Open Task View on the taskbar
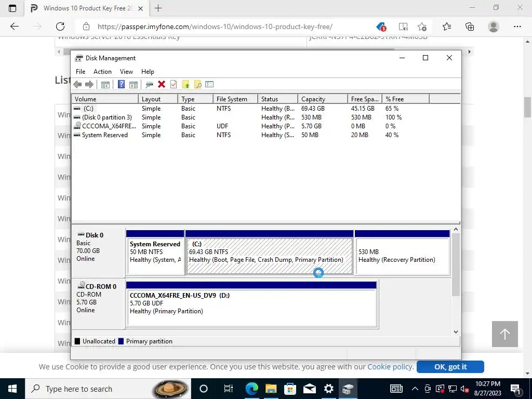This screenshot has width=532, height=399. 229,389
